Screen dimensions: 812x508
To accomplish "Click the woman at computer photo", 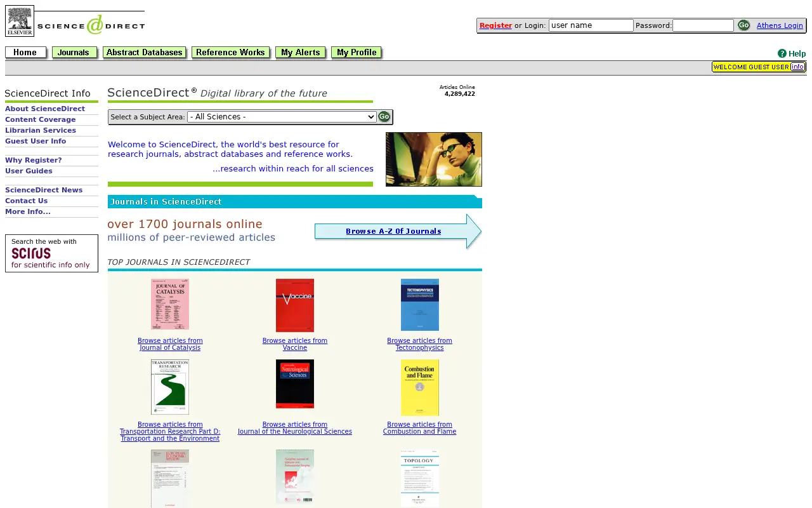I will tap(434, 159).
